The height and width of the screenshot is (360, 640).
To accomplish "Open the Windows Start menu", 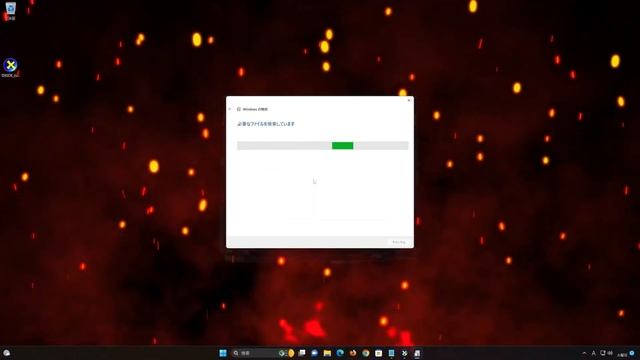I will (x=223, y=353).
